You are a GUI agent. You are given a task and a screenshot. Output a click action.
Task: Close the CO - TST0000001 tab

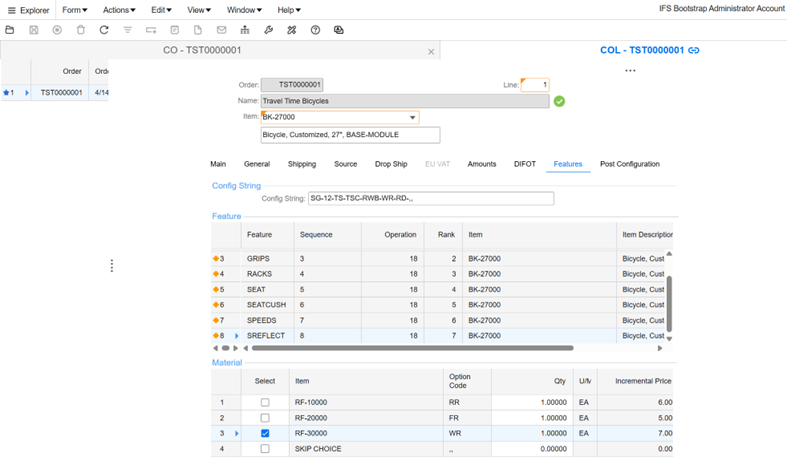click(x=431, y=51)
